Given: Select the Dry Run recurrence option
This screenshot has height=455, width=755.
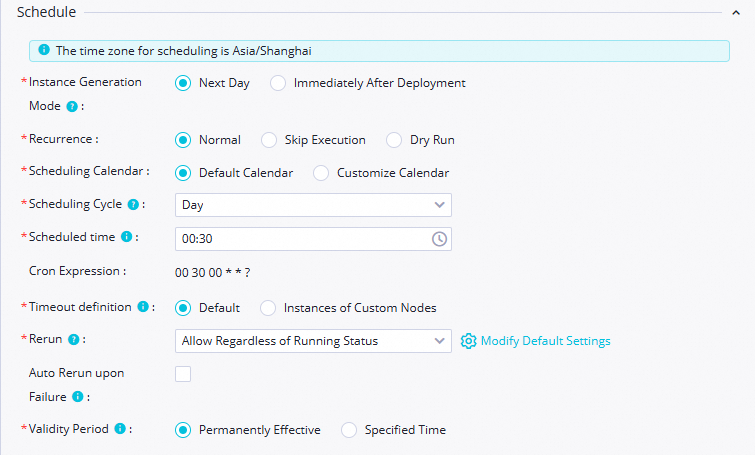Looking at the screenshot, I should point(393,140).
